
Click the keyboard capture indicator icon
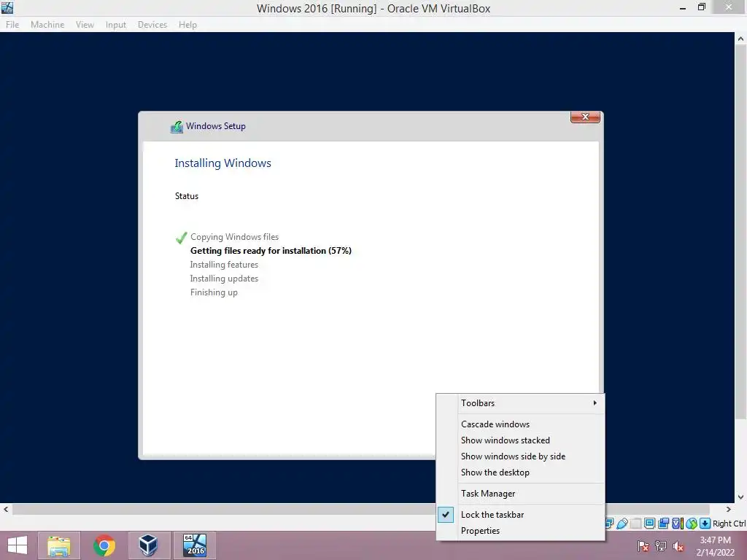(705, 524)
